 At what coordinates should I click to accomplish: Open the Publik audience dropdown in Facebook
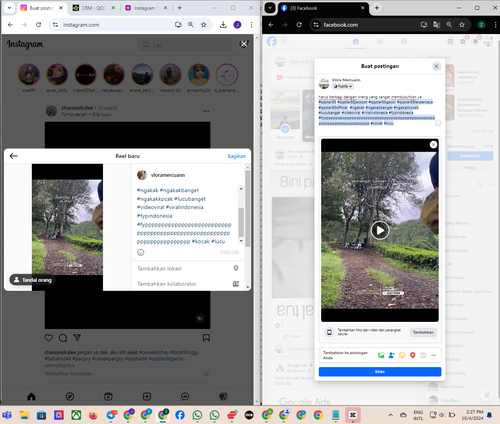pyautogui.click(x=343, y=86)
